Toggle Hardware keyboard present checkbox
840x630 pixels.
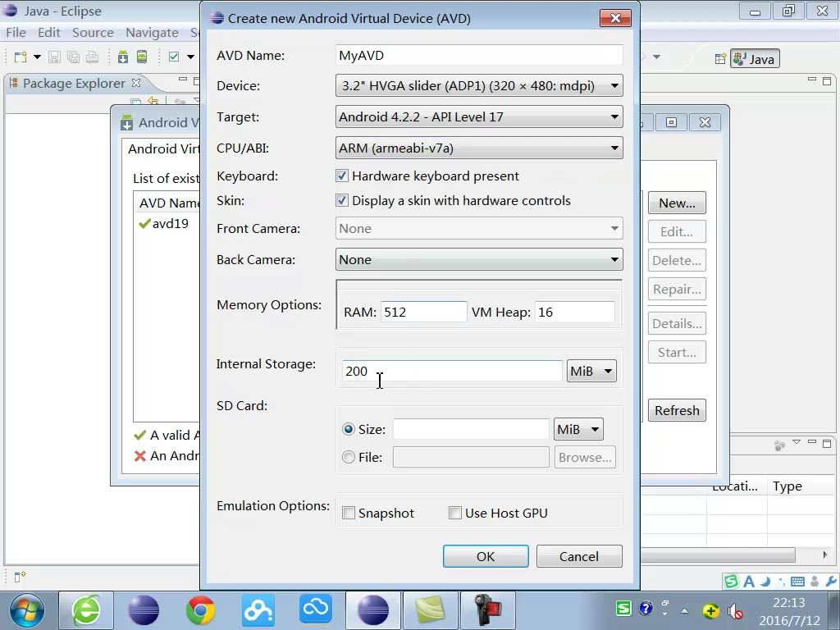(x=342, y=176)
